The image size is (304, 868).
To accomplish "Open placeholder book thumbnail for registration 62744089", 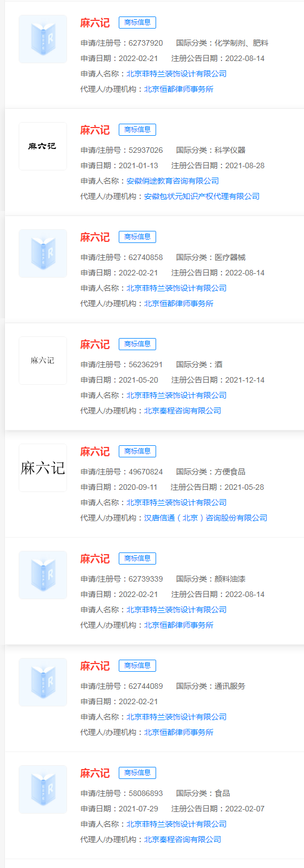I will 43,682.
